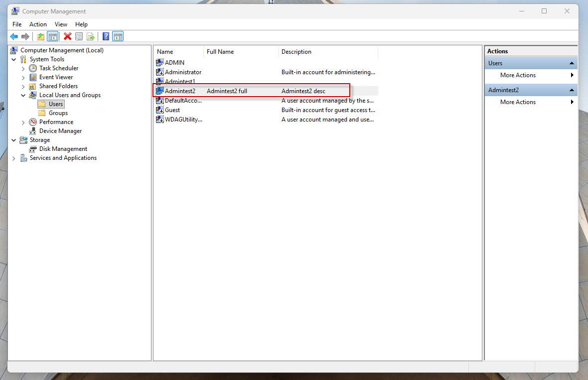Collapse the System Tools node
Image resolution: width=588 pixels, height=380 pixels.
tap(14, 59)
